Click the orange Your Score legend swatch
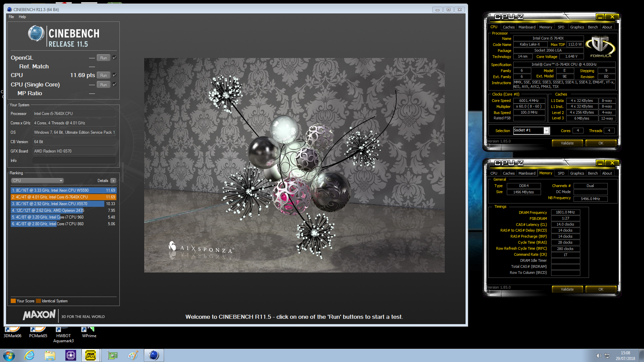This screenshot has height=362, width=644. 13,301
